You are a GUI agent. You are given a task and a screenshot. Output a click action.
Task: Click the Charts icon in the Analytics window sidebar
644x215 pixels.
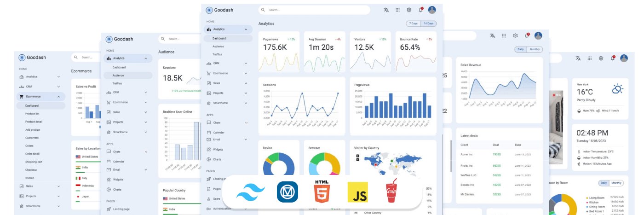209,159
